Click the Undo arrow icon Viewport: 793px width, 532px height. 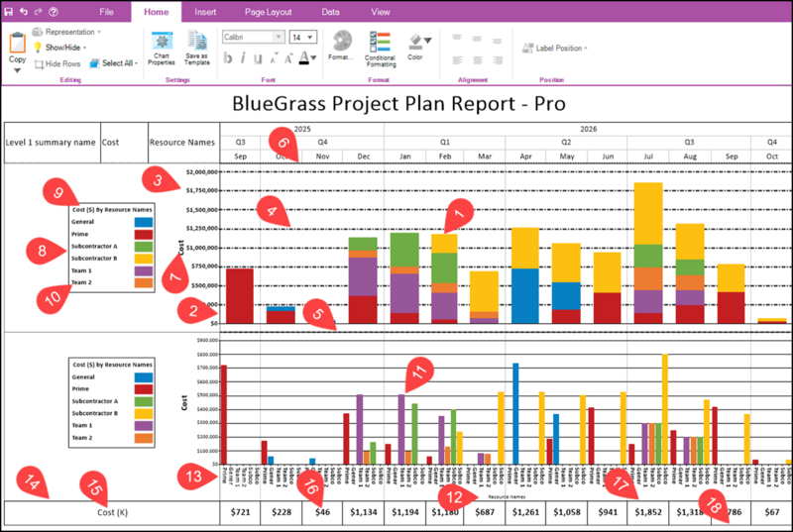[x=23, y=12]
